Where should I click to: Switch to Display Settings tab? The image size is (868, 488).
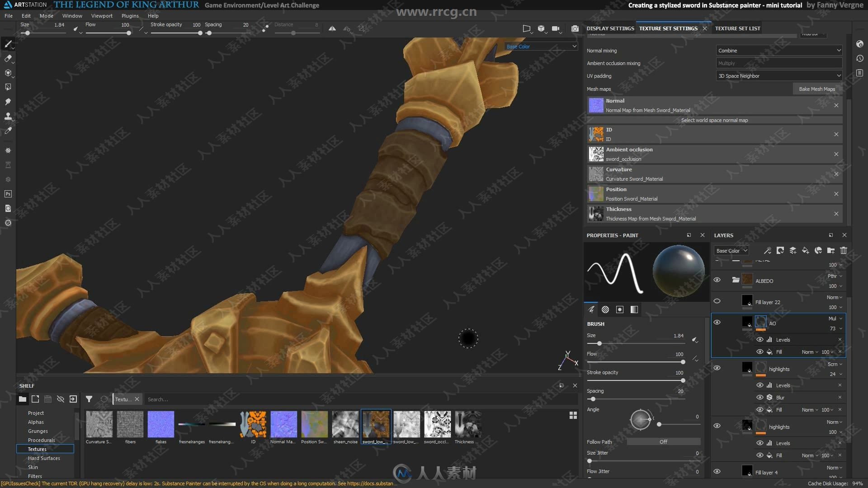(x=610, y=28)
